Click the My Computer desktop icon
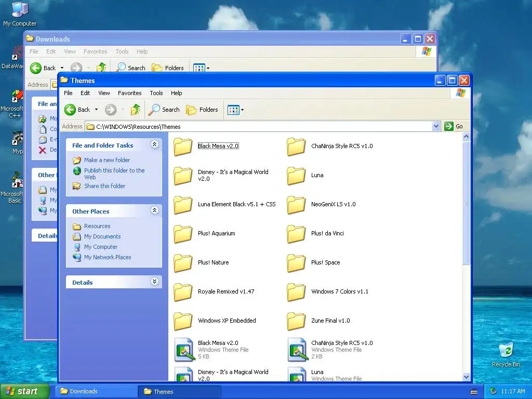The image size is (532, 399). (20, 14)
